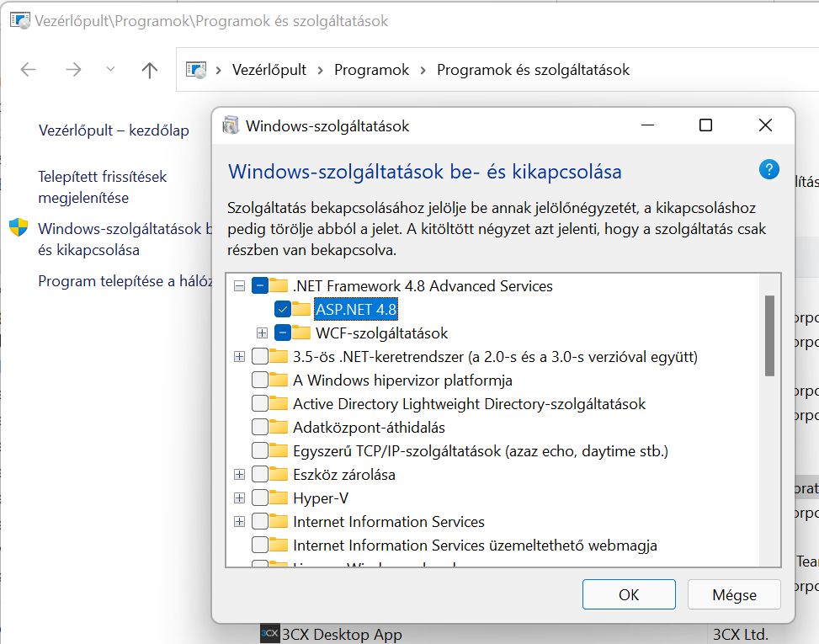Uncheck the ASP.NET 4.8 checkbox
The width and height of the screenshot is (819, 644).
click(x=283, y=309)
